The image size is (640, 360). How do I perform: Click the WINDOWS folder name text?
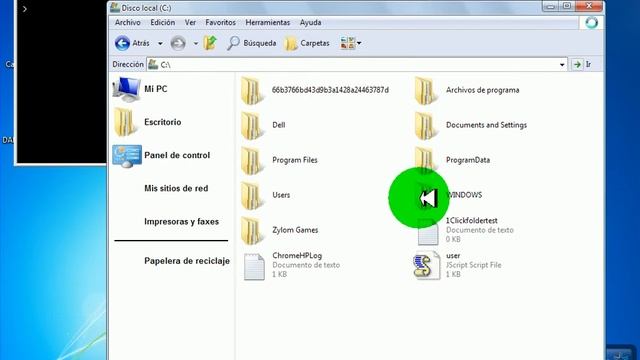(x=465, y=195)
